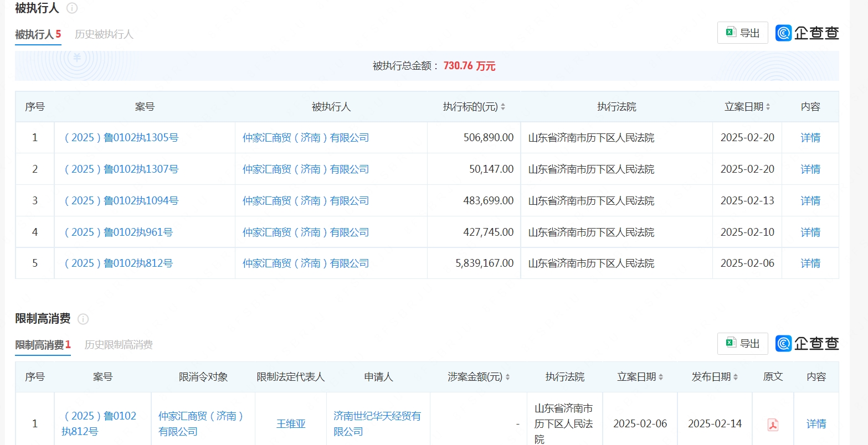The image size is (868, 445).
Task: Switch to 历史被执行人 tab
Action: click(x=104, y=34)
